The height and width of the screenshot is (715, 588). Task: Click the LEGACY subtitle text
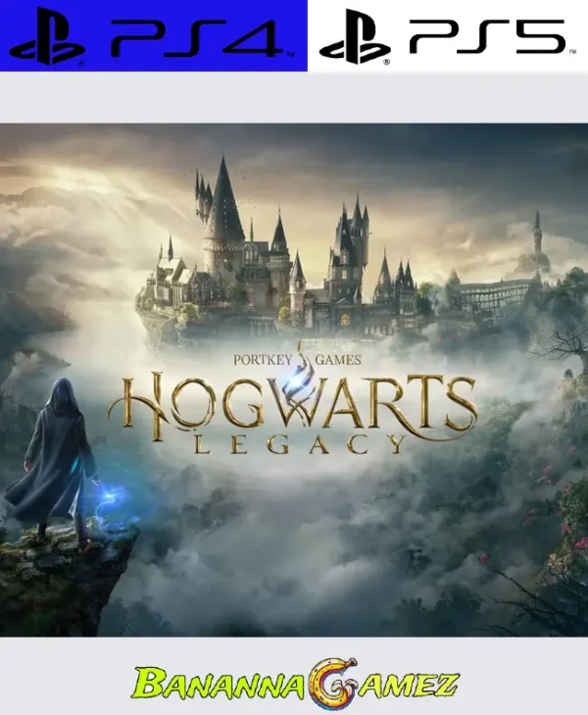[x=300, y=444]
